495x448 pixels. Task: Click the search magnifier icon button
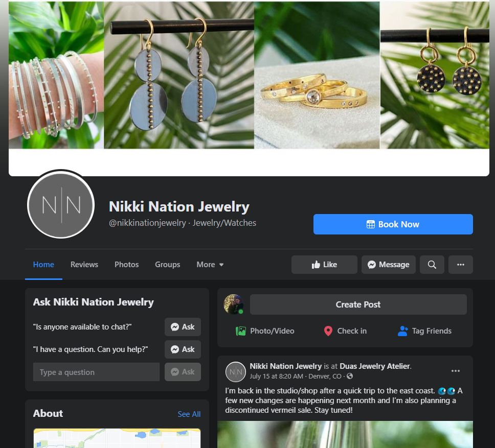coord(432,265)
